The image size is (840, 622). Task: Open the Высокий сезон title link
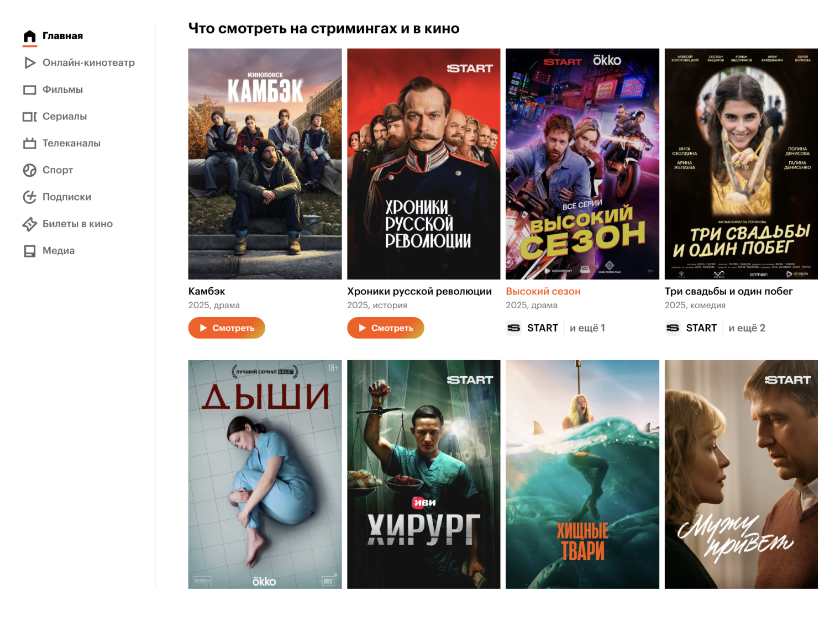pos(543,292)
